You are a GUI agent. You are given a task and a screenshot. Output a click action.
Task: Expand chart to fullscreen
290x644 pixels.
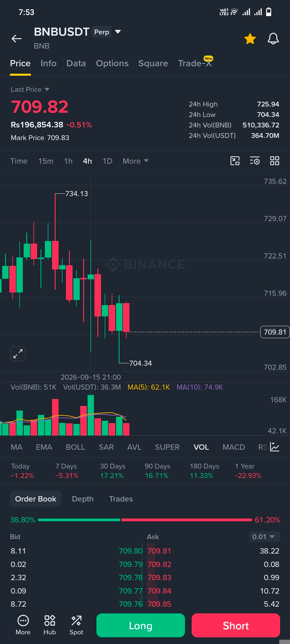tap(18, 354)
